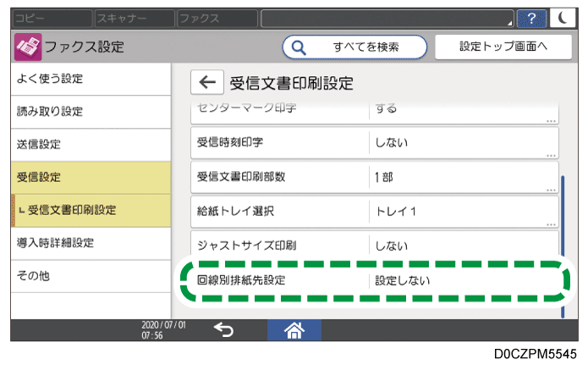
Task: Tap the fax settings phone icon
Action: [28, 47]
